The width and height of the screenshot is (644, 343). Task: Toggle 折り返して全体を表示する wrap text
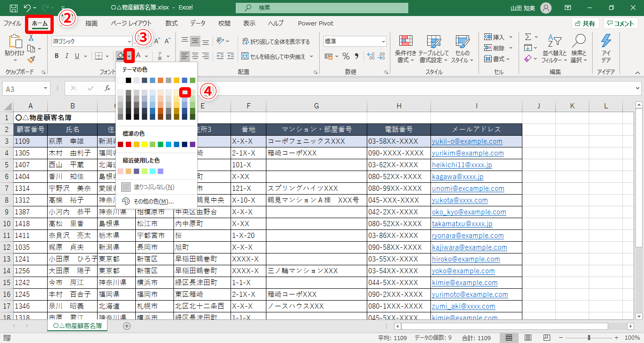click(x=276, y=41)
